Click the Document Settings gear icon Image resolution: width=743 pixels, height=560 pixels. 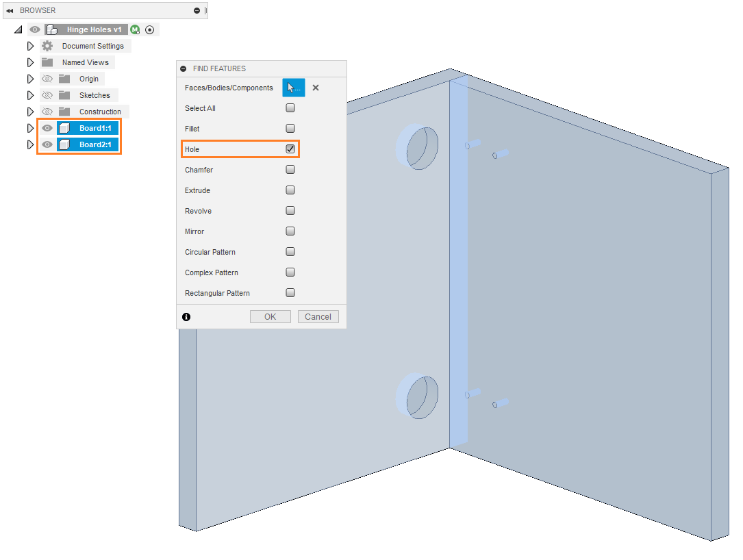(x=47, y=46)
